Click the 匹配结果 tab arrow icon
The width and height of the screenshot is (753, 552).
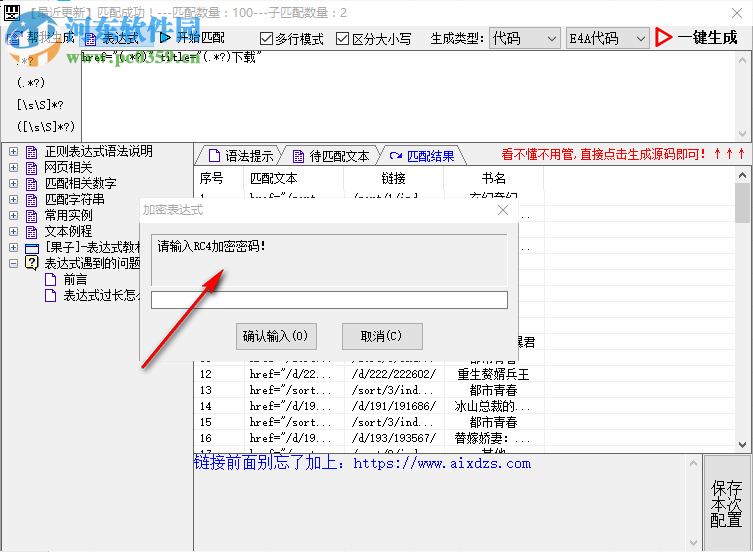point(396,156)
